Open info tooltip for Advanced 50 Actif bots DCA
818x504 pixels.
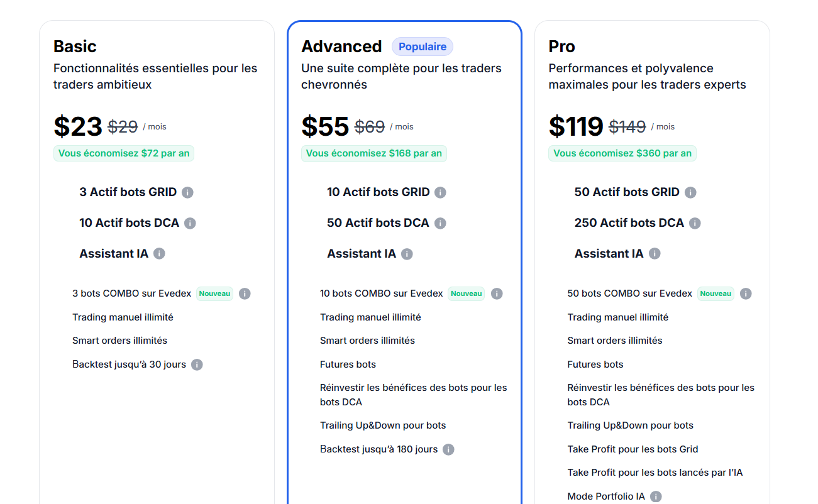[440, 223]
